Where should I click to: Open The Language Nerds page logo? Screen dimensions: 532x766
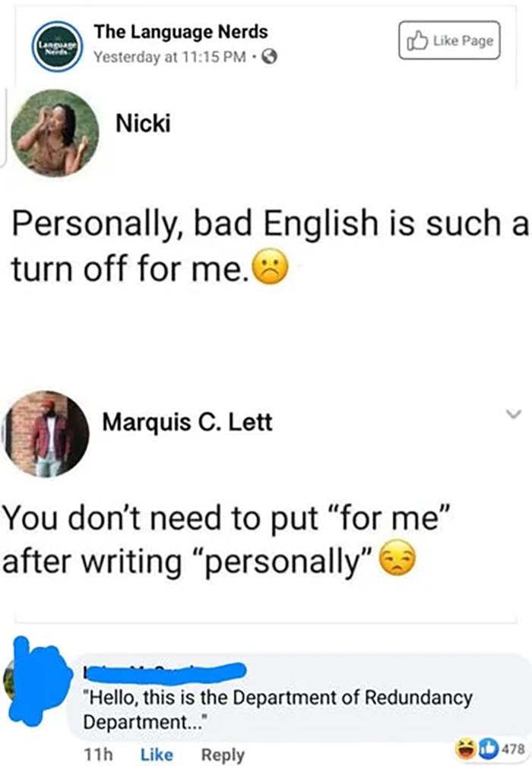click(58, 46)
